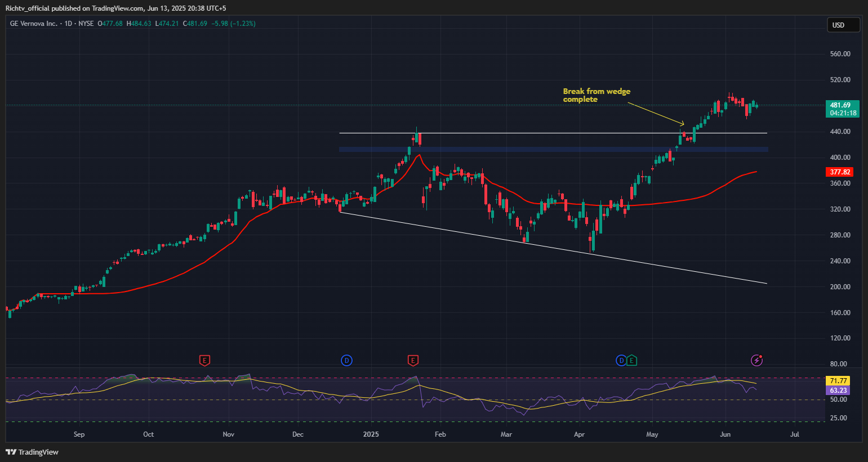This screenshot has height=462, width=868.
Task: Click the red earnings marker near late January
Action: pos(413,360)
